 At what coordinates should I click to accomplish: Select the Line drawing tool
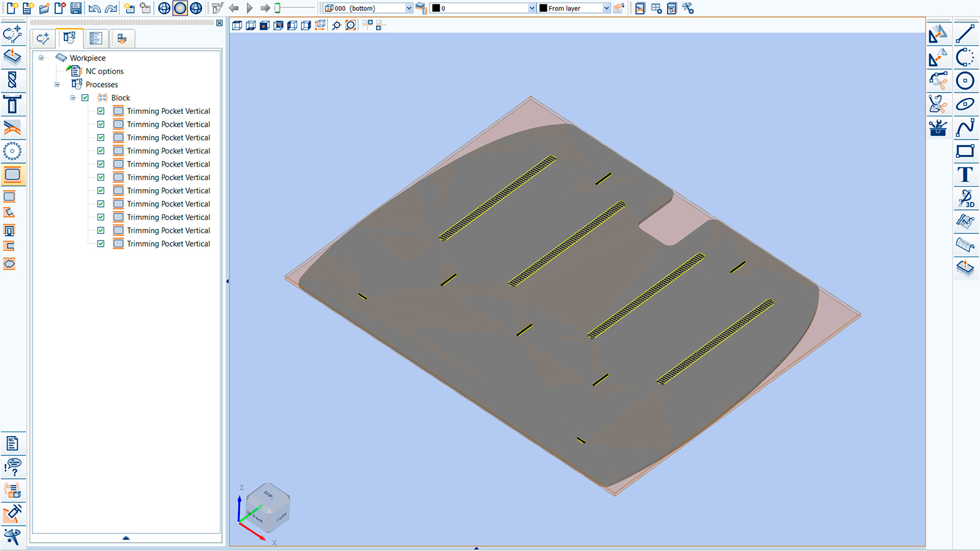(967, 35)
